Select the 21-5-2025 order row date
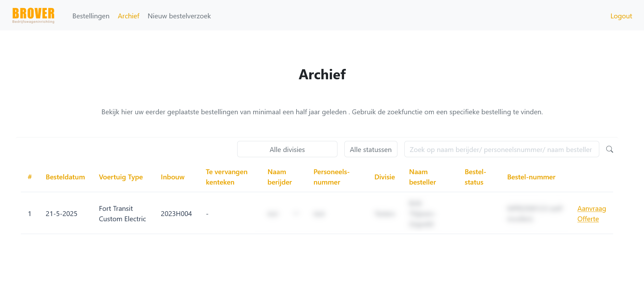 [61, 214]
